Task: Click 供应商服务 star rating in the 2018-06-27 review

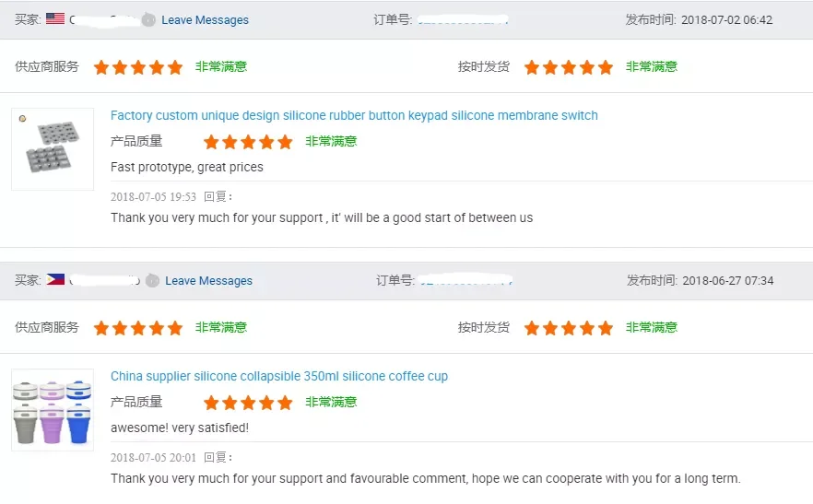Action: tap(138, 328)
